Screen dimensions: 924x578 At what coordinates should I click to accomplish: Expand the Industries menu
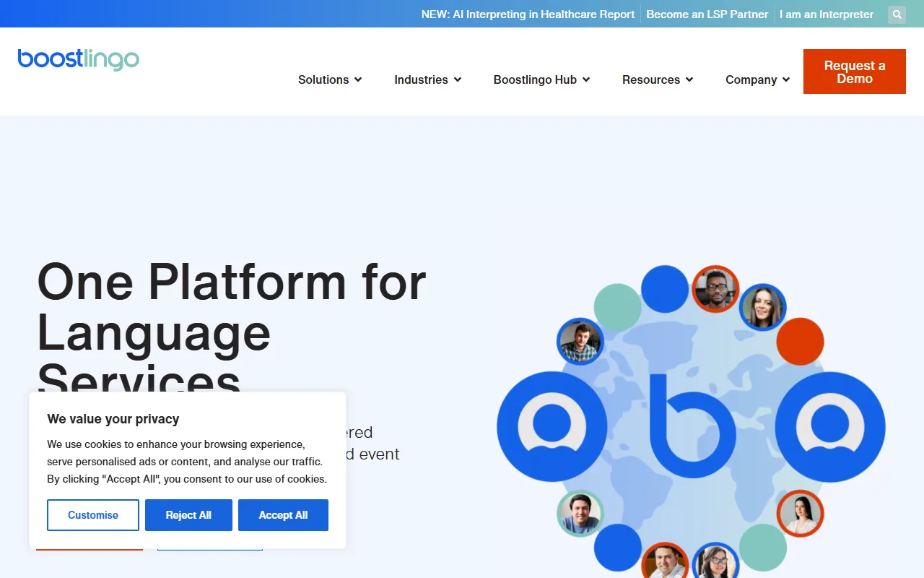point(427,79)
